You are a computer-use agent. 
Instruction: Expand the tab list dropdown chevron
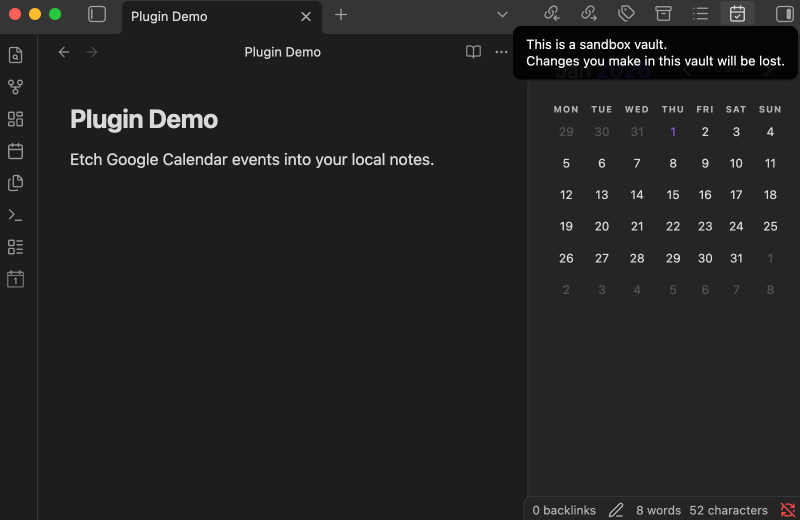[x=503, y=15]
